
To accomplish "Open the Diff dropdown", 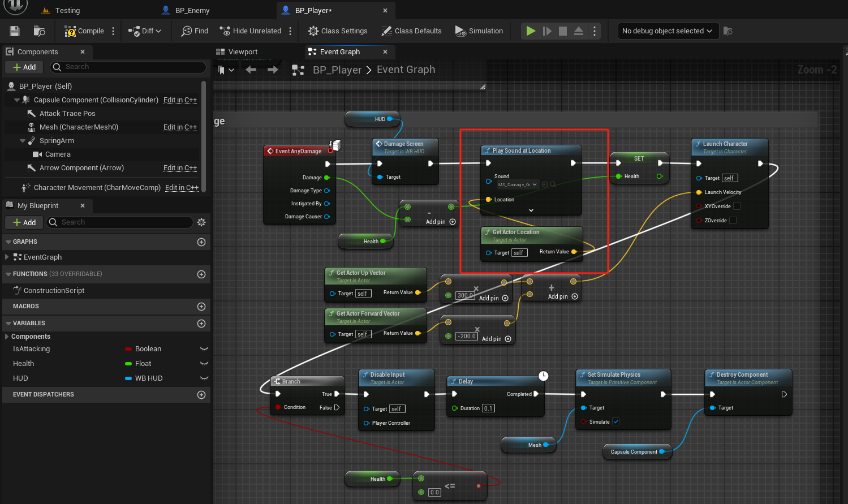I will click(x=145, y=31).
